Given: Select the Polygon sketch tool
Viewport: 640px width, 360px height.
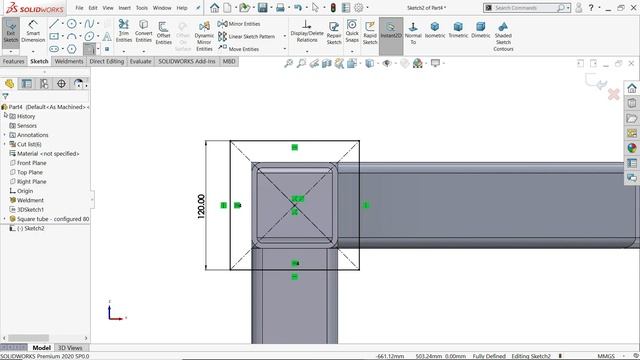Looking at the screenshot, I should (71, 49).
